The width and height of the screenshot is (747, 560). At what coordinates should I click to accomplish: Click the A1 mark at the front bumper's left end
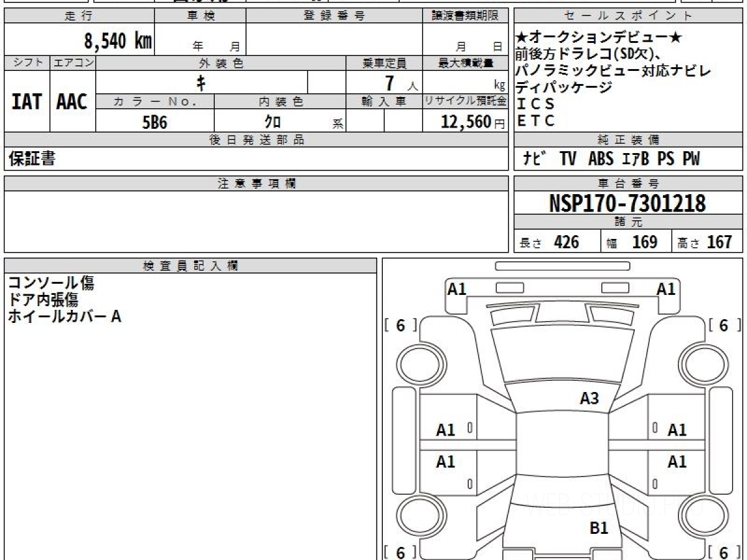coord(458,289)
